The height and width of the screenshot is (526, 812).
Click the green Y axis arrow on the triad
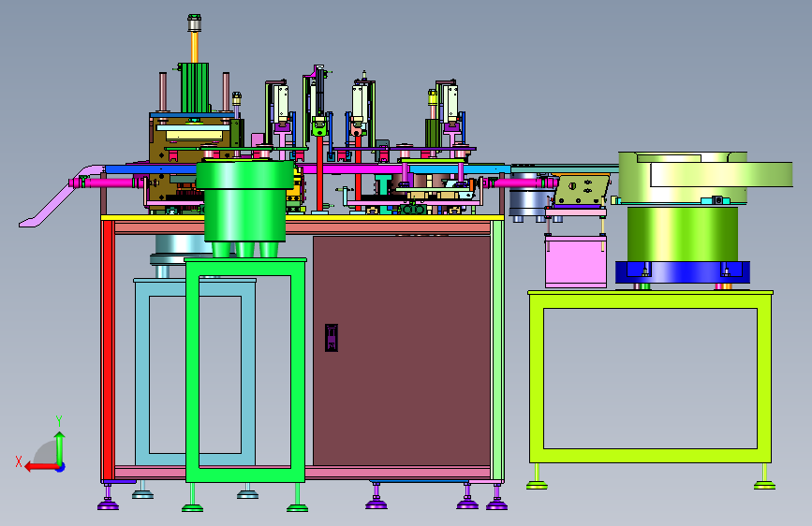(60, 447)
